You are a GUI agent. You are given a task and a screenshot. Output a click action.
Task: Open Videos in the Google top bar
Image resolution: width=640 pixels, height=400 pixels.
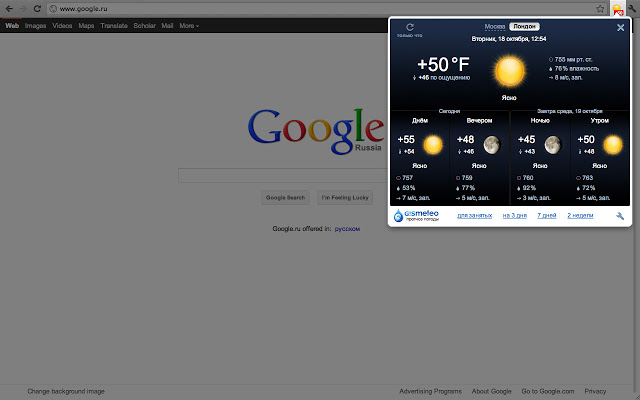pos(62,26)
